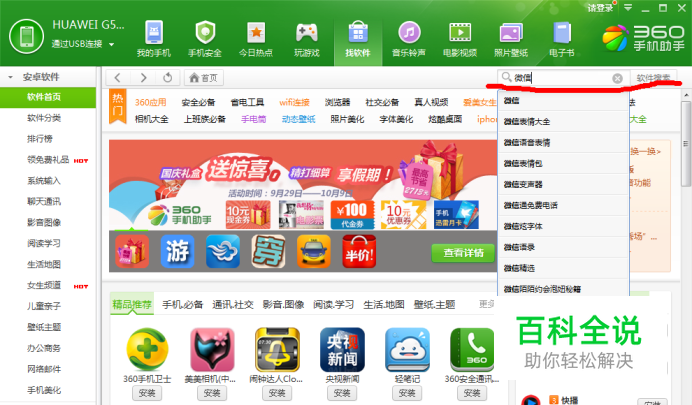Screen dimensions: 692x405
Task: Open the 音乐铃声 music icon
Action: (x=409, y=33)
